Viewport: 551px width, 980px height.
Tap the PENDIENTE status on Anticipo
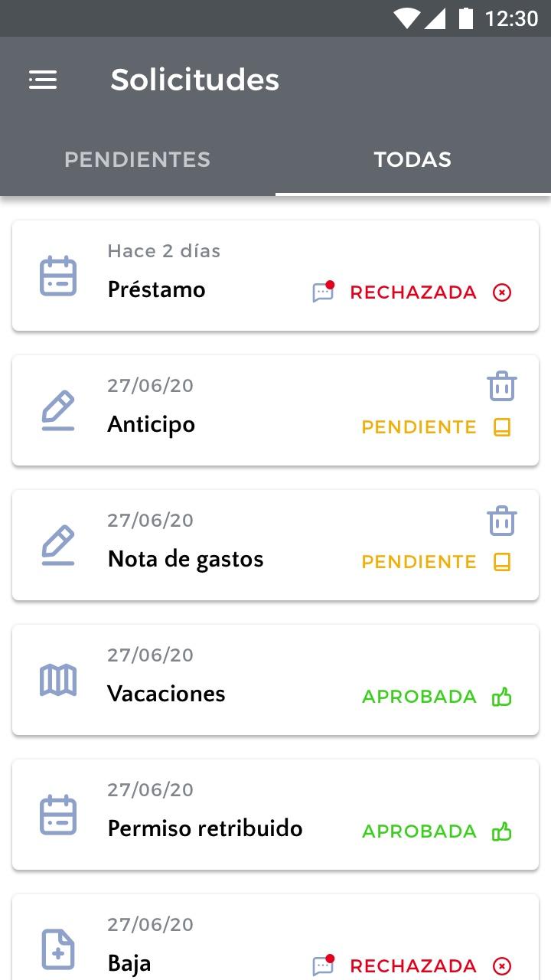[419, 427]
